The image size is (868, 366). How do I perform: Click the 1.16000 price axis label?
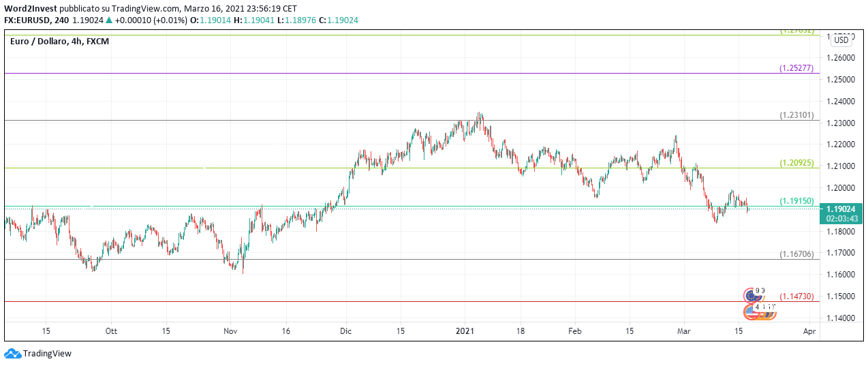[x=840, y=275]
